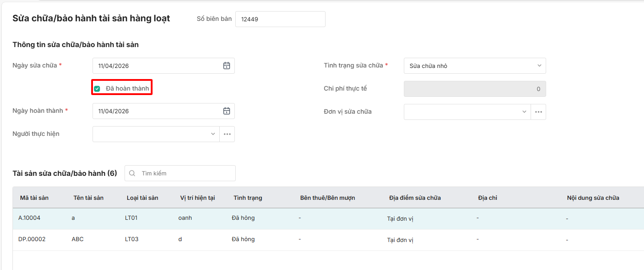Select asset row A.10004
644x270 pixels.
click(29, 218)
